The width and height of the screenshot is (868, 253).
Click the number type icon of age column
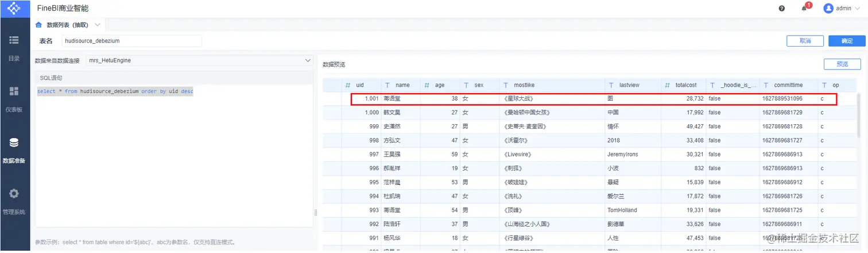click(427, 85)
